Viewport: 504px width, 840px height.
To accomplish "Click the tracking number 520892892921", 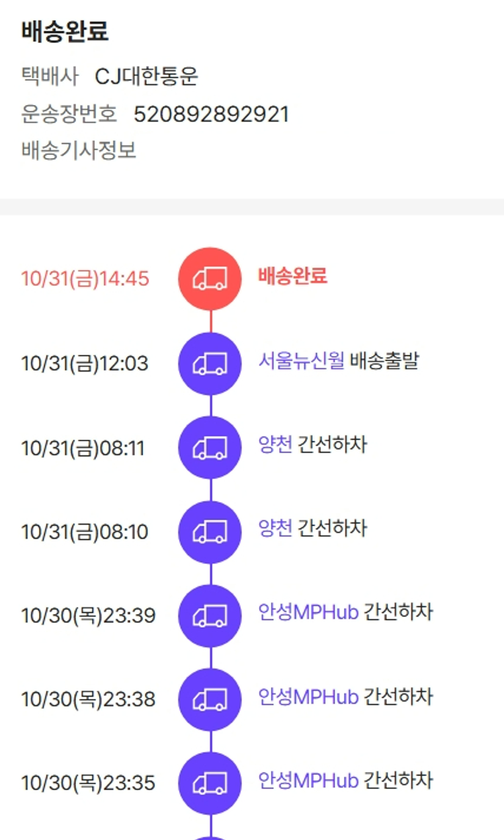I will (211, 114).
